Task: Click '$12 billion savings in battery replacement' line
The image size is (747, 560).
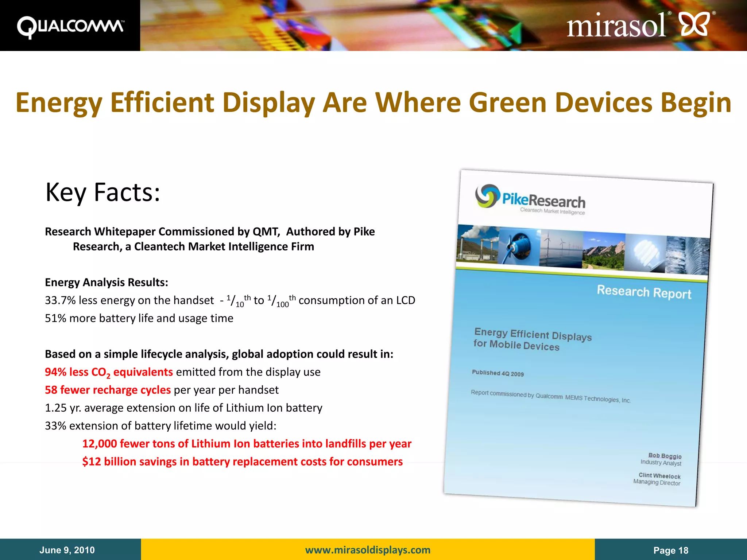Action: 242,462
